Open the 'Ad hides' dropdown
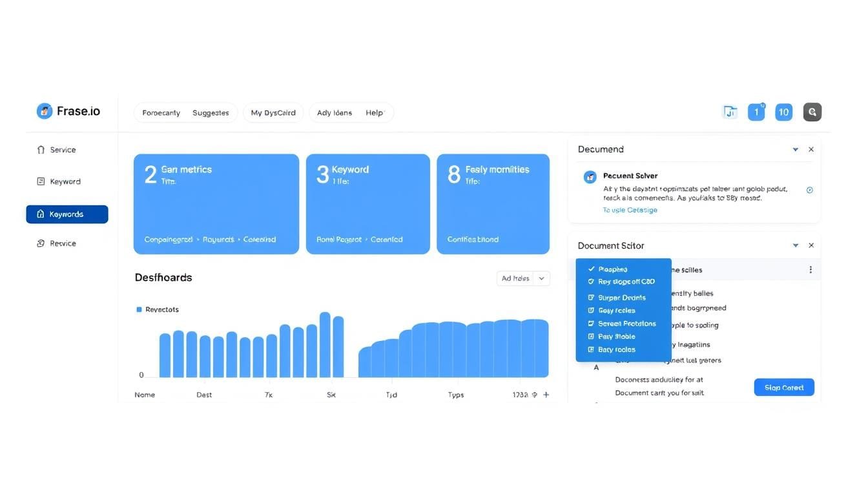Viewport: 868px width, 496px height. 522,278
